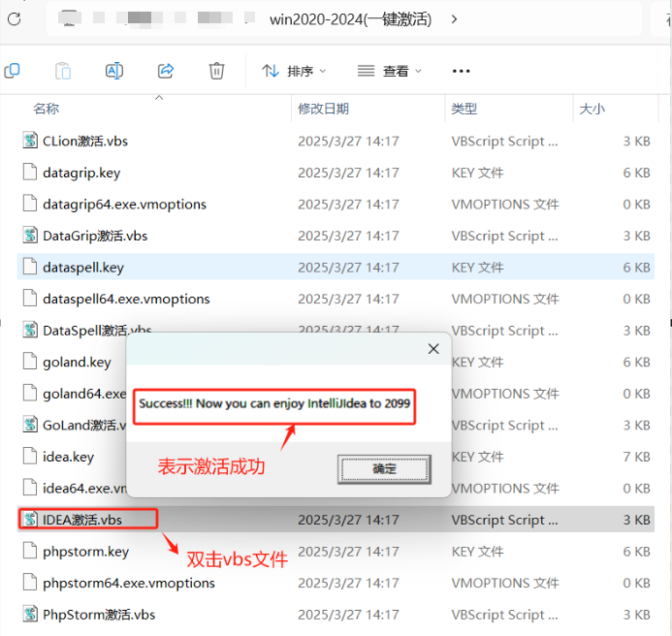The height and width of the screenshot is (636, 672).
Task: Click dataspell64.exe.vmoptions file name
Action: (x=126, y=299)
